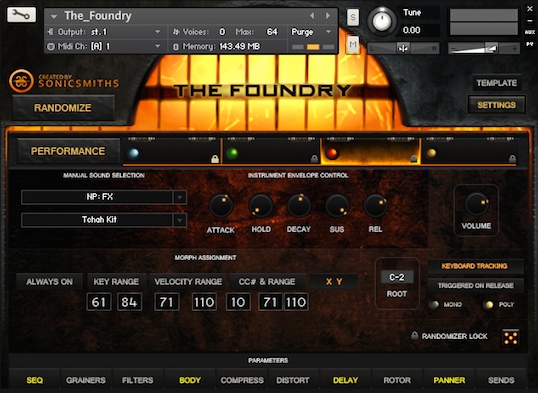Click the root note C-2 field
This screenshot has width=538, height=393.
pyautogui.click(x=397, y=277)
